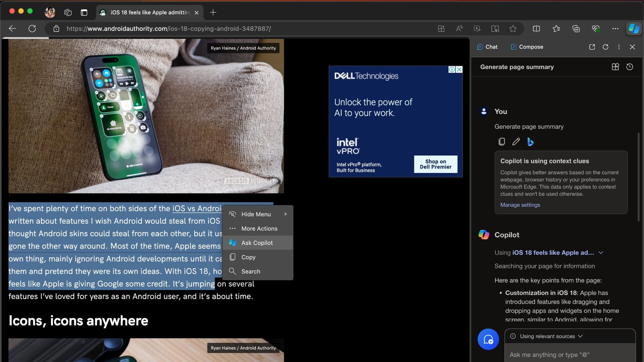Select the Split screen icon in toolbar
Image resolution: width=644 pixels, height=362 pixels.
pyautogui.click(x=537, y=29)
